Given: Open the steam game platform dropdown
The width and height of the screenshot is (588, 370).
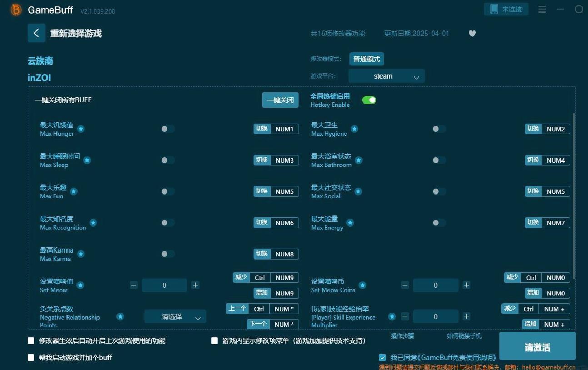Looking at the screenshot, I should point(387,76).
